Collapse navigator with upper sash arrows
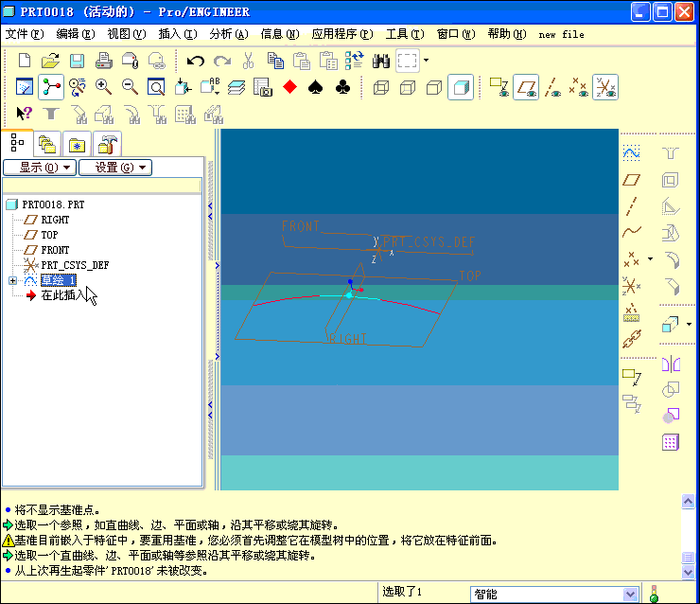The image size is (700, 604). pyautogui.click(x=210, y=211)
